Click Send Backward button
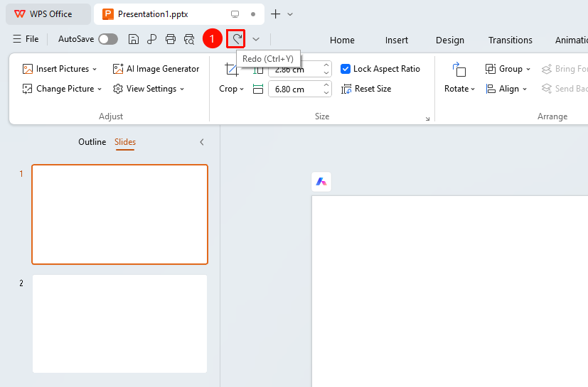 pos(565,89)
